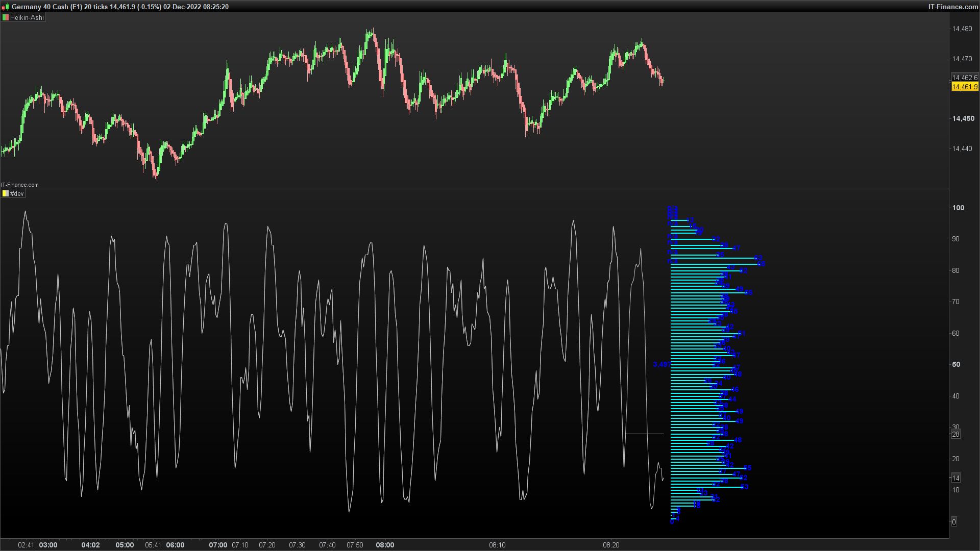Click the yellow 14,461.9 current price tag
The width and height of the screenshot is (980, 551).
point(964,87)
